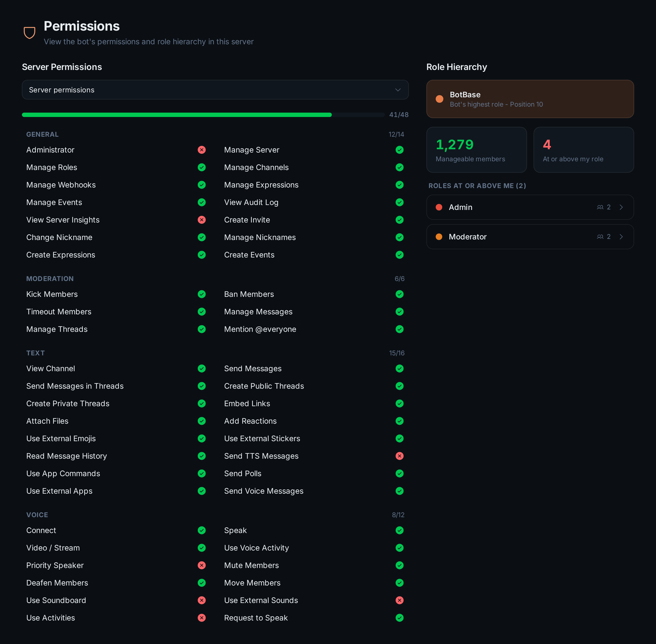This screenshot has height=644, width=656.
Task: Click the red X next to Use Activities
Action: coord(201,618)
